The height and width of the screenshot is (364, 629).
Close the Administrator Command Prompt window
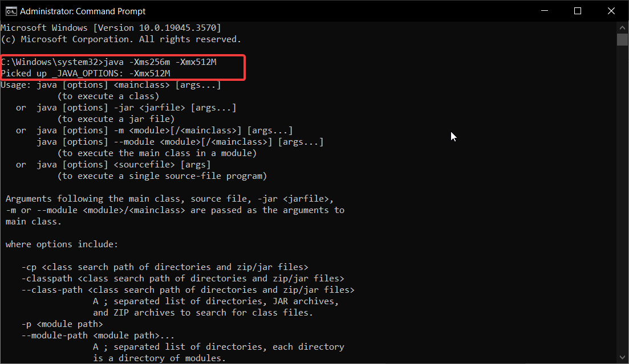pyautogui.click(x=611, y=11)
